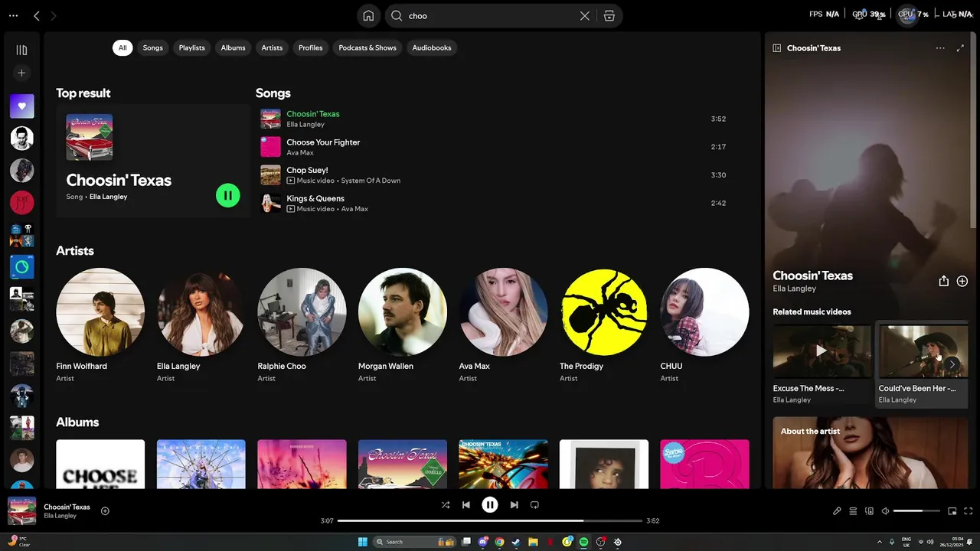
Task: Filter results by Artists
Action: 272,47
